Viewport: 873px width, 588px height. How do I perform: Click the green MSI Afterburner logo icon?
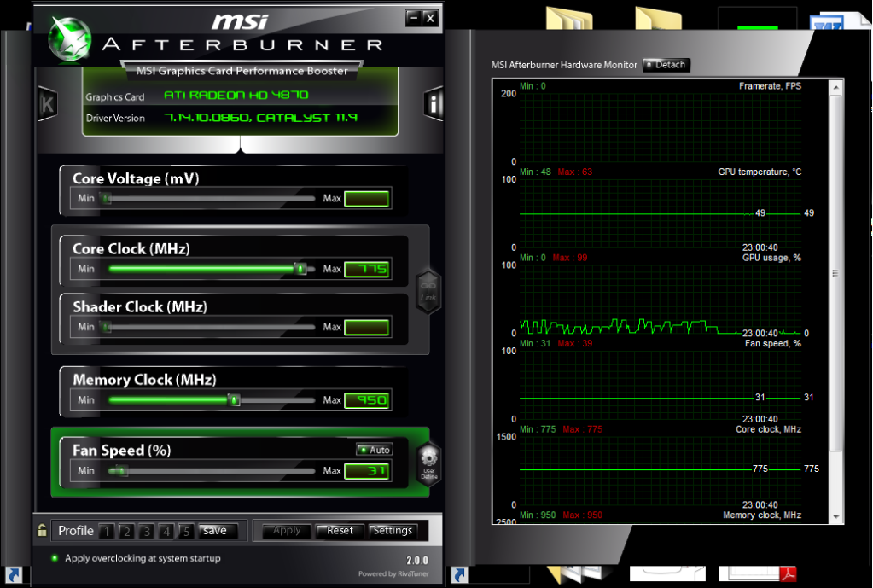coord(70,38)
